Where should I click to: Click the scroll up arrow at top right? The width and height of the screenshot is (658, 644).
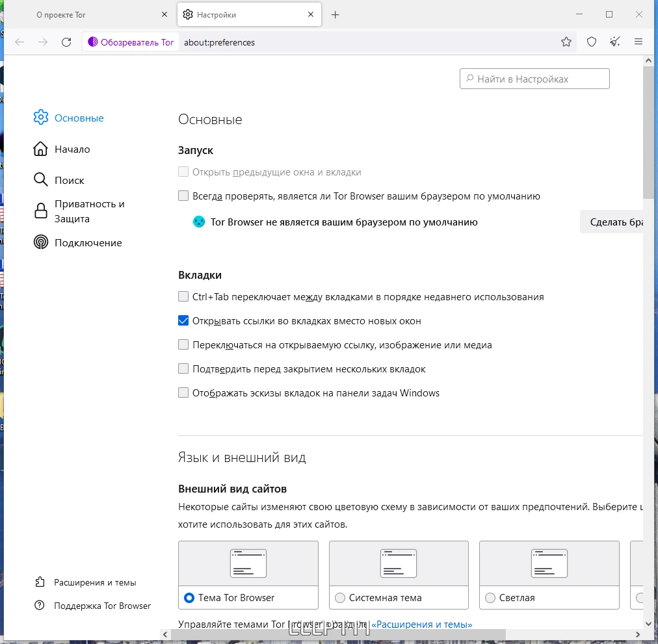pos(648,61)
